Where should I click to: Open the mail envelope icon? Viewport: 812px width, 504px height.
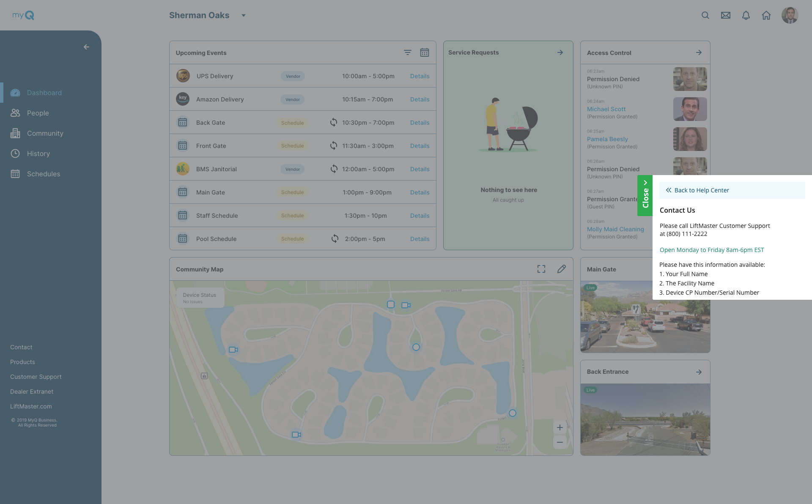click(x=726, y=15)
